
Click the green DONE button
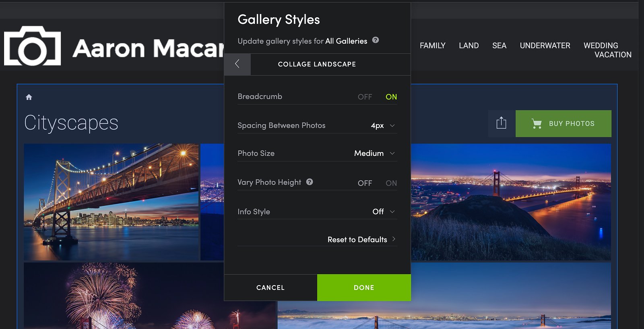click(364, 288)
